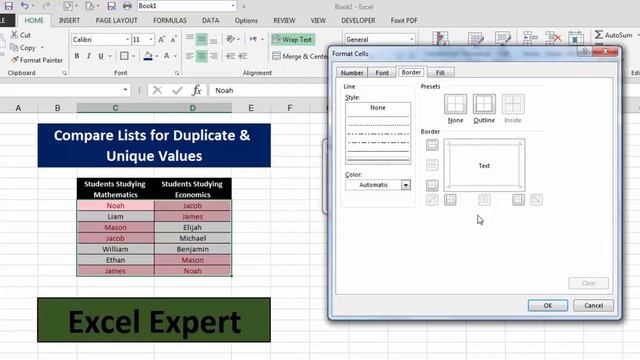Click Merge & Center button
The height and width of the screenshot is (360, 640).
coord(300,56)
